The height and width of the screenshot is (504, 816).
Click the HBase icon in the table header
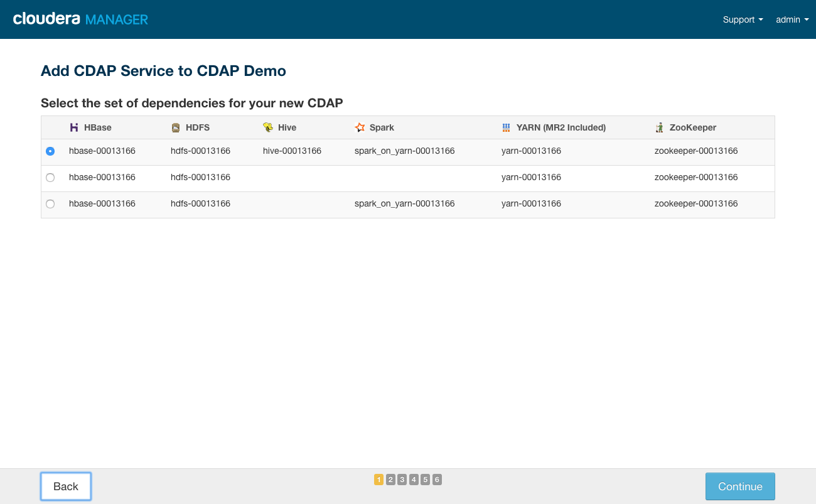coord(74,127)
